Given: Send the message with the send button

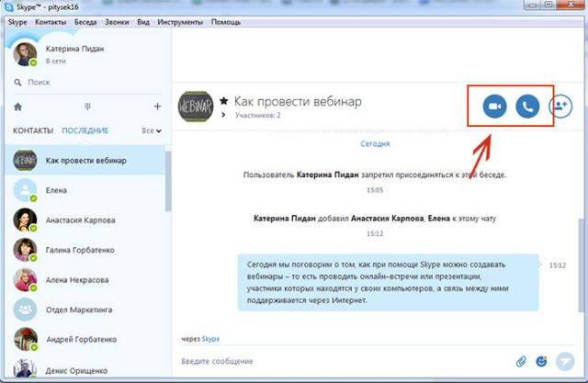Looking at the screenshot, I should 565,361.
